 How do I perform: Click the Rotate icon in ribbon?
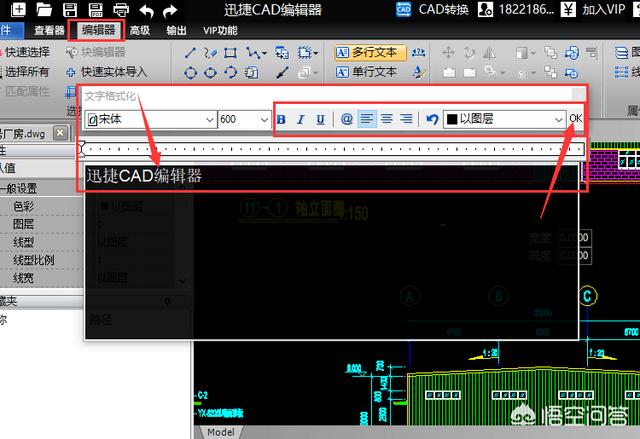pyautogui.click(x=469, y=53)
